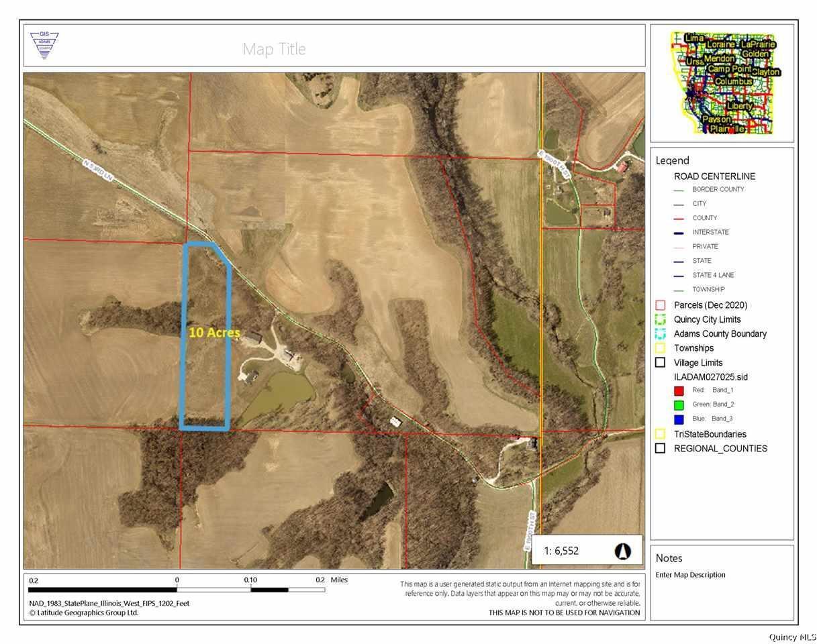Select the Townships yellow square symbol

coord(660,348)
